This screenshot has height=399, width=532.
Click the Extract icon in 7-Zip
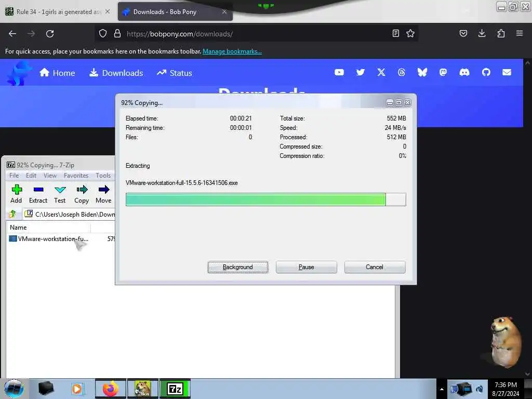click(x=38, y=194)
